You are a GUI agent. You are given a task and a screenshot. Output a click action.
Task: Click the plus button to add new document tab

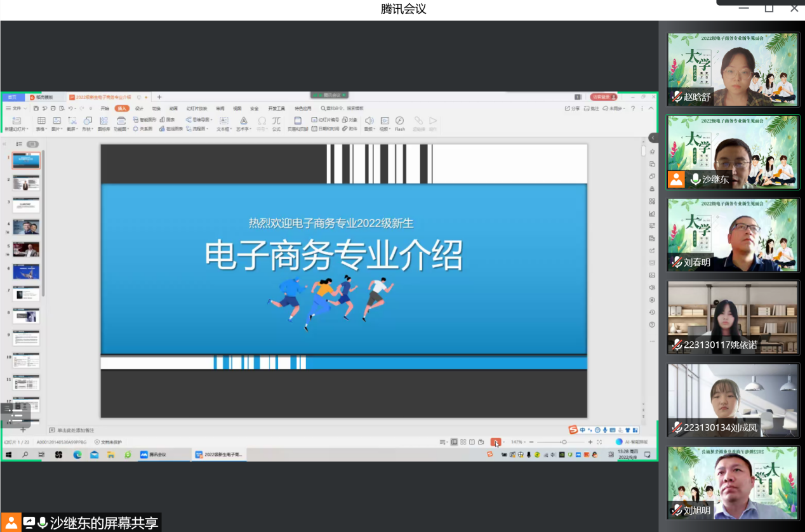159,97
